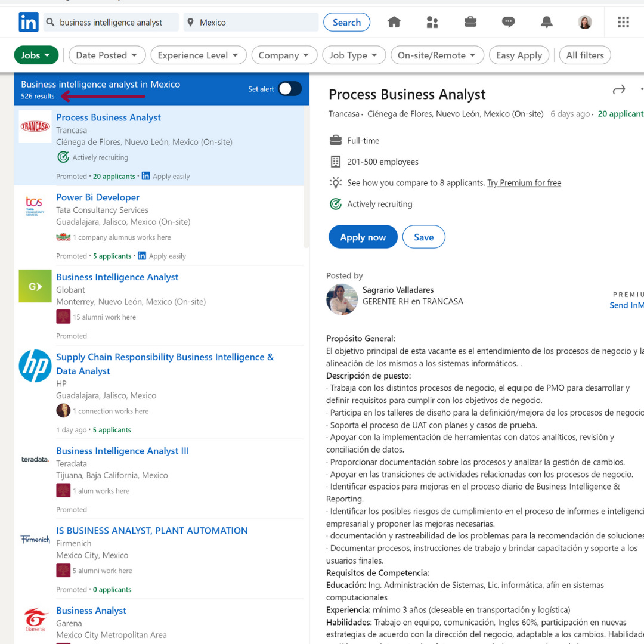This screenshot has width=644, height=644.
Task: Open the Business Intelligence Analyst at Globant listing
Action: [117, 277]
